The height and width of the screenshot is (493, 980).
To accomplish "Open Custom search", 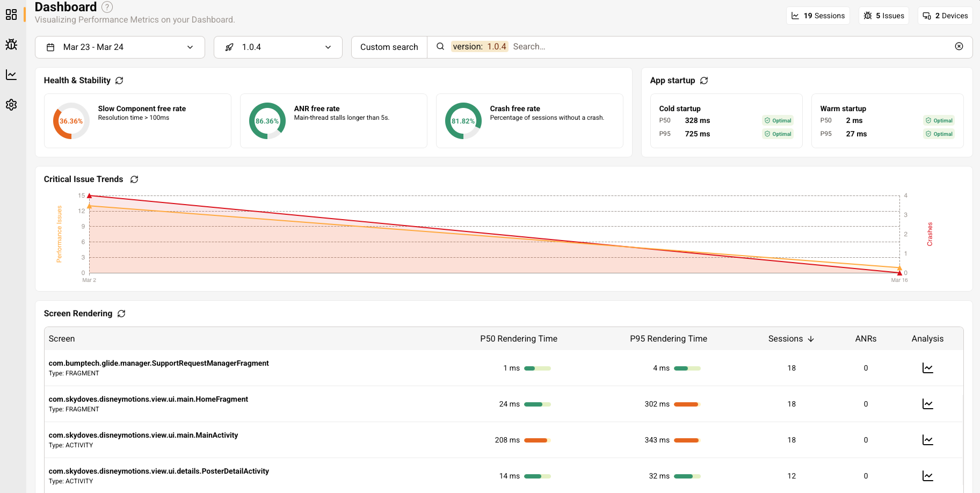I will (x=389, y=47).
